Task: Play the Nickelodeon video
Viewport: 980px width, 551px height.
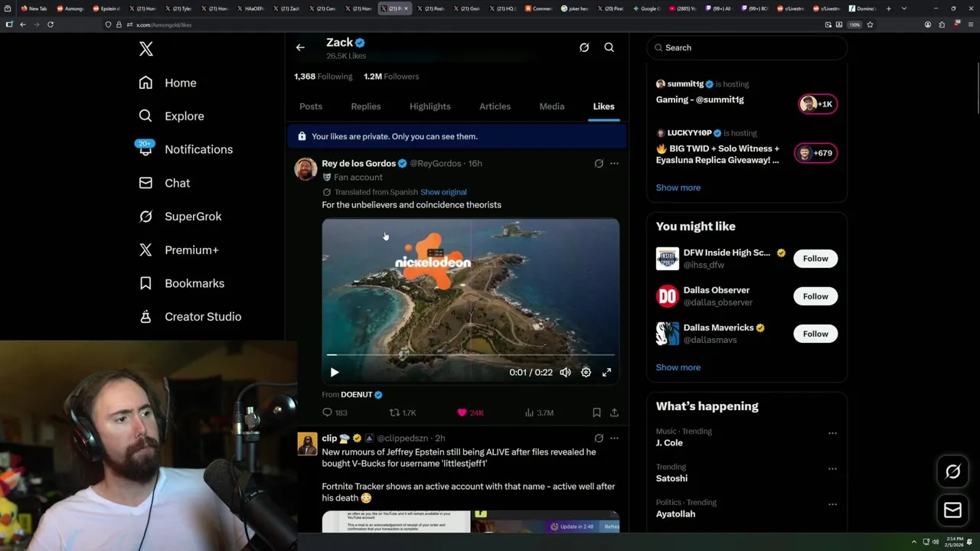Action: [335, 373]
